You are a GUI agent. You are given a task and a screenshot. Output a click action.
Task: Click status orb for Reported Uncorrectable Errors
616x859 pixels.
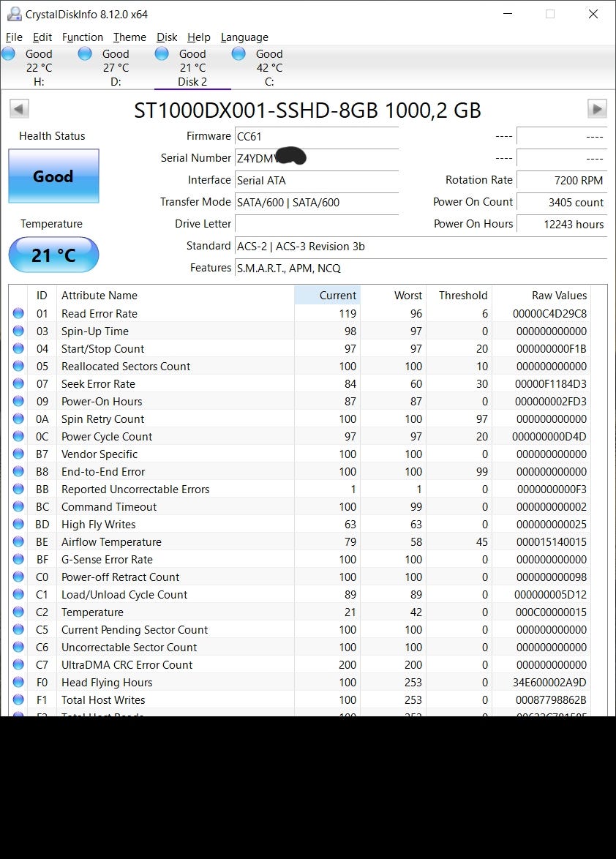(x=18, y=489)
